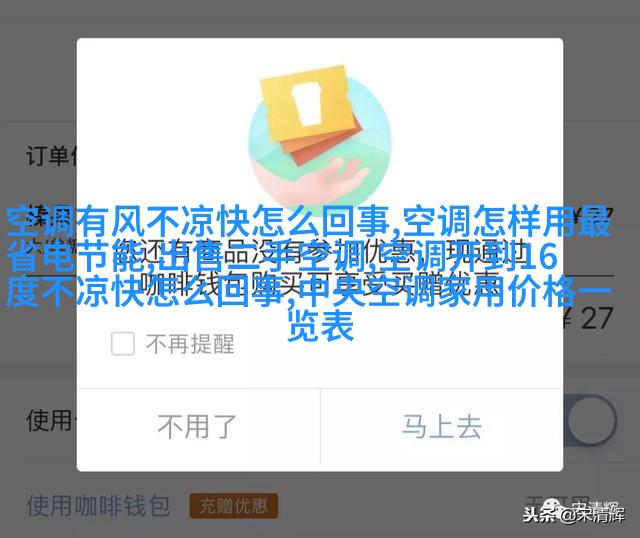The image size is (640, 538).
Task: Open the @宋清辉 watermark credit
Action: coord(594,515)
